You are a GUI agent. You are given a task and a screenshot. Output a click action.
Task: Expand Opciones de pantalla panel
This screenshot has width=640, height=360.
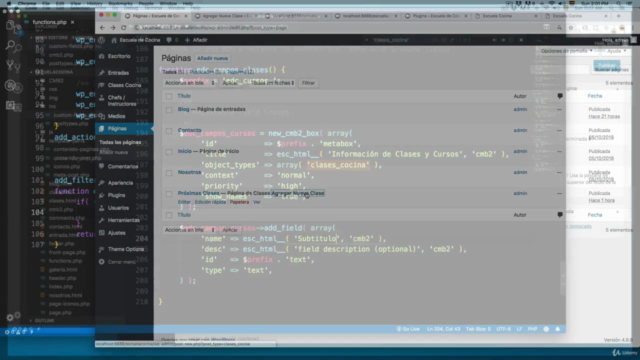point(566,51)
